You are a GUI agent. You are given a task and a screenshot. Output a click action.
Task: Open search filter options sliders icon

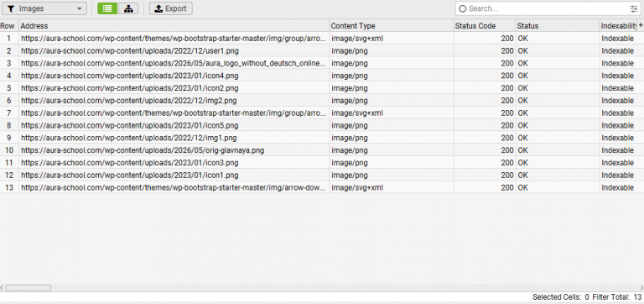pyautogui.click(x=634, y=8)
